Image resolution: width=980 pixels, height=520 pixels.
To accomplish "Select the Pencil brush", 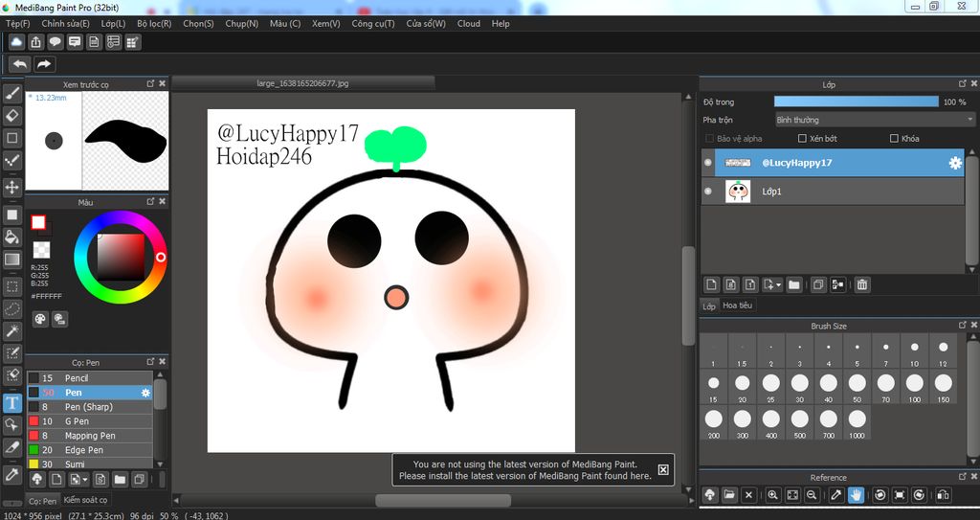I will [x=89, y=378].
